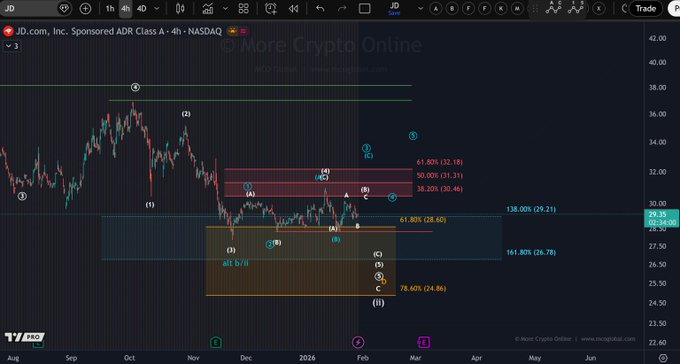Redo action with forward arrow icon
This screenshot has height=364, width=680.
(342, 8)
